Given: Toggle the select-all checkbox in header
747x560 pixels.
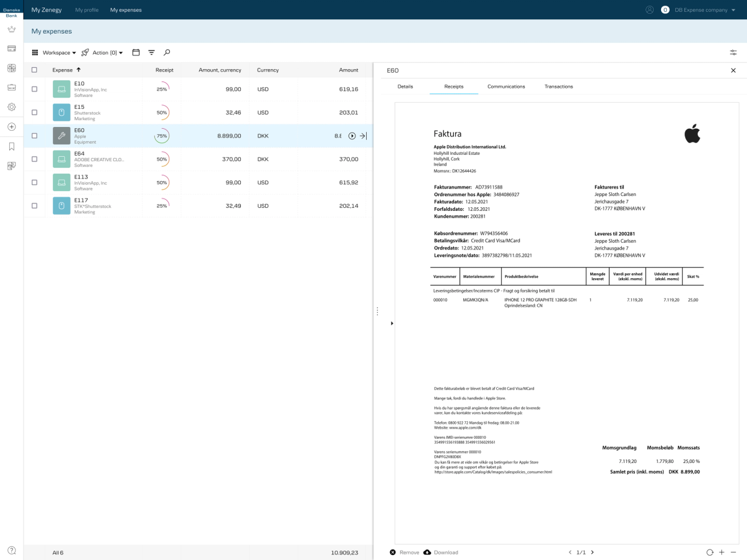Looking at the screenshot, I should [x=34, y=70].
